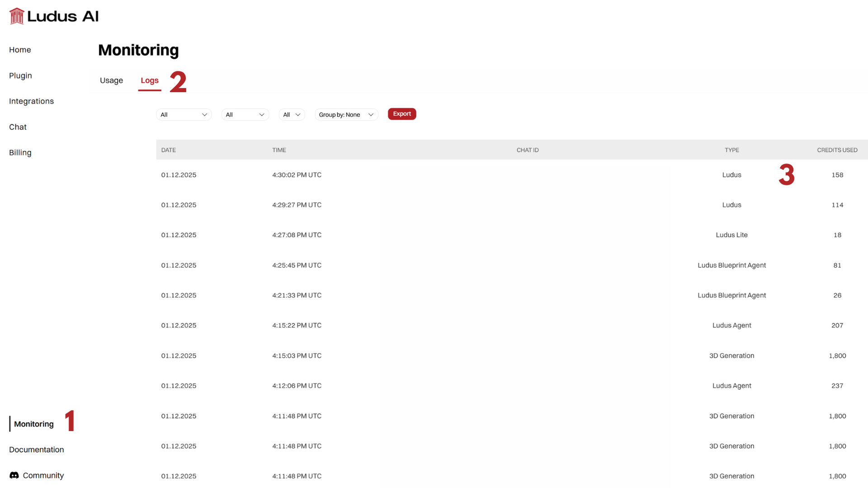868x488 pixels.
Task: Select Monitoring in the sidebar
Action: (34, 424)
